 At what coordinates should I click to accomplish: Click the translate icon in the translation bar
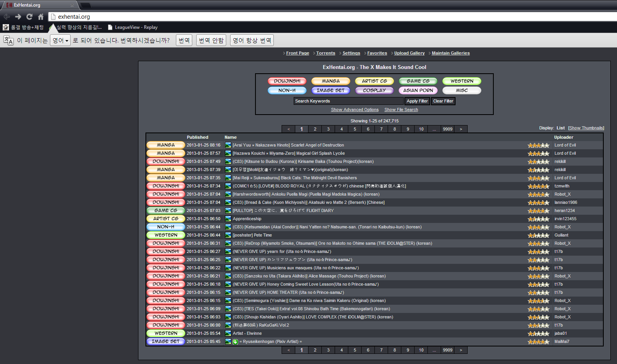[8, 40]
